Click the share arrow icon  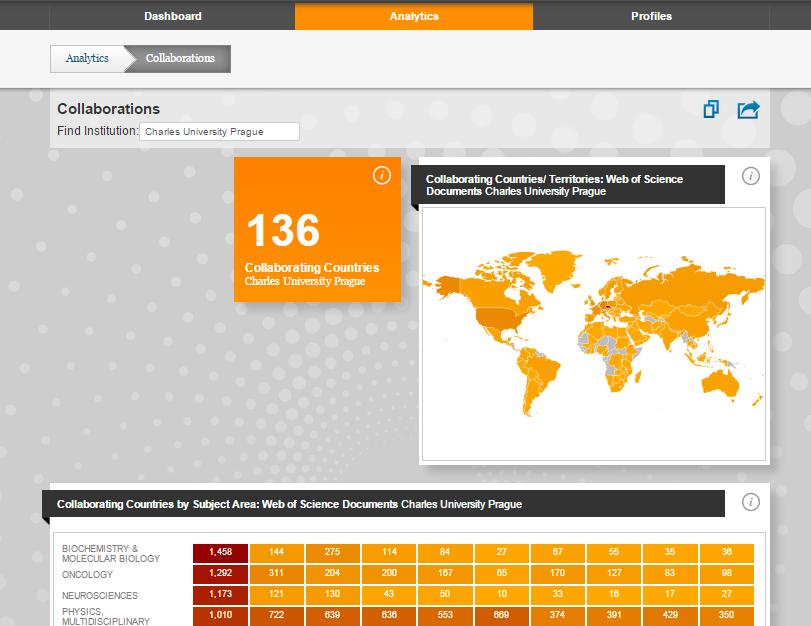pos(748,109)
